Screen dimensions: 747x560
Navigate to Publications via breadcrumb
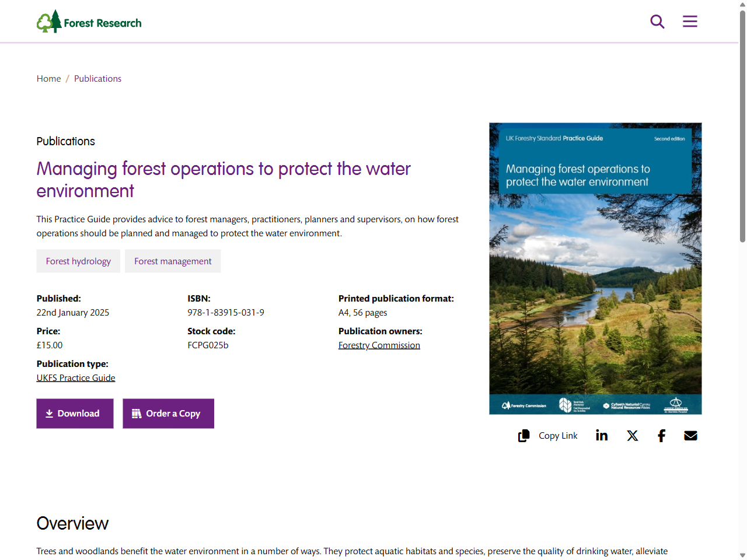tap(97, 78)
